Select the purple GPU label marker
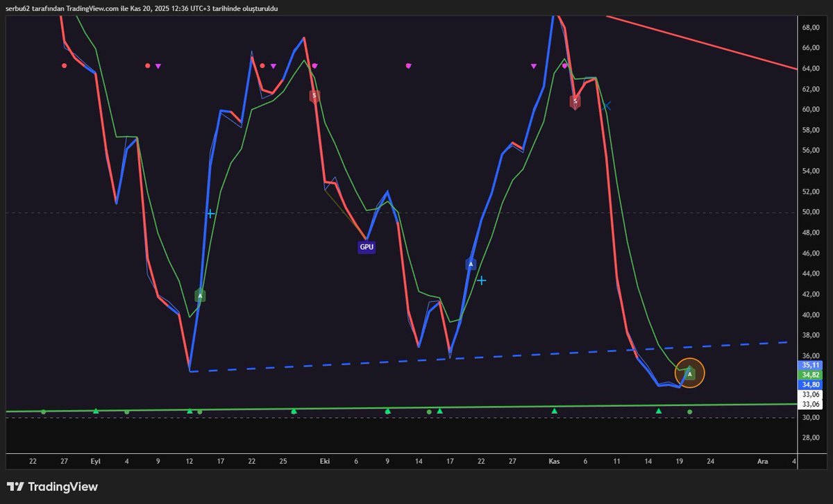Viewport: 833px width, 504px height. pos(367,246)
